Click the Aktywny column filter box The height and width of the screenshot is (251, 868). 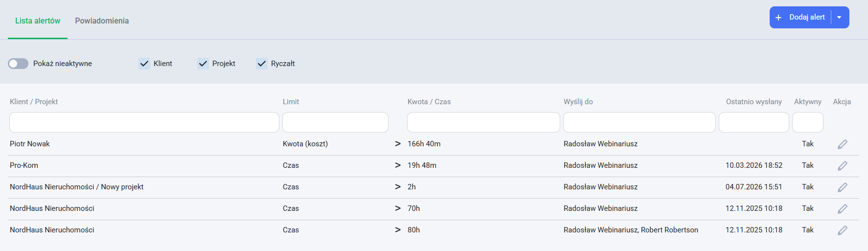[808, 122]
